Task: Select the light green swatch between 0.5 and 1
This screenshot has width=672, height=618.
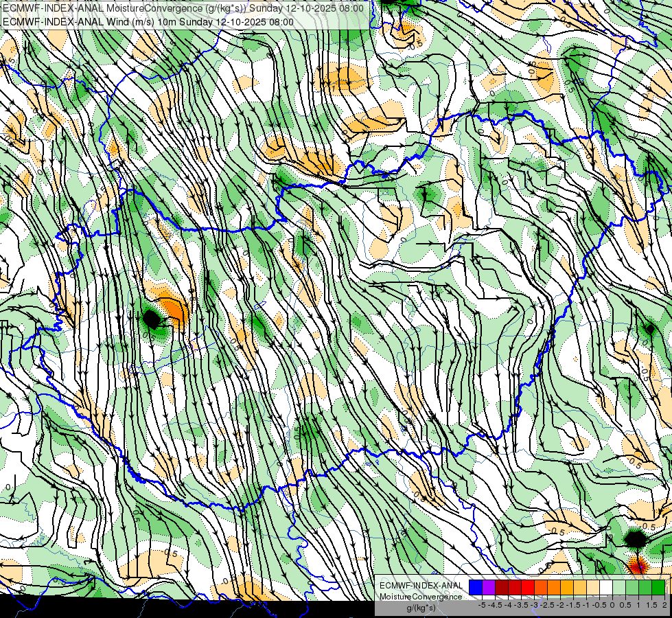Action: tap(632, 587)
